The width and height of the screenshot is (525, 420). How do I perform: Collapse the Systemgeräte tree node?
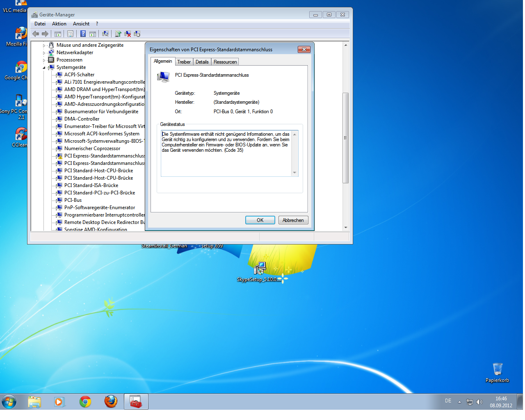click(x=44, y=68)
